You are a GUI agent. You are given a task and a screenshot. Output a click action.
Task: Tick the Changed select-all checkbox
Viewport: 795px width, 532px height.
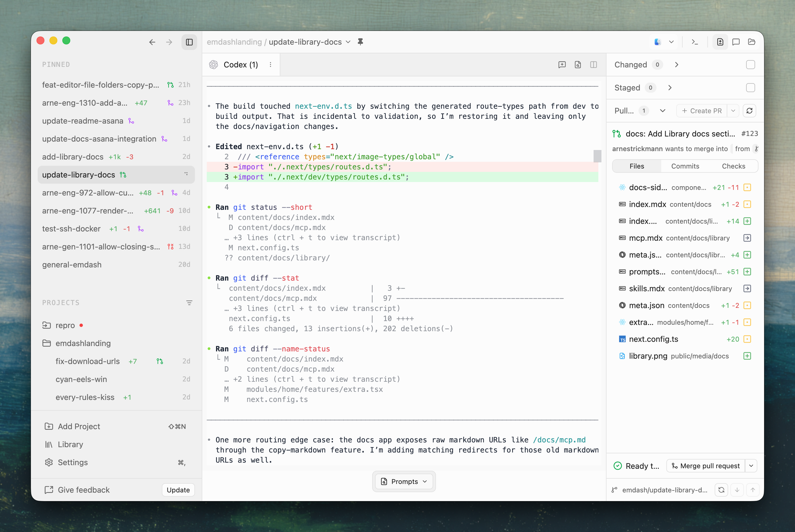click(x=751, y=65)
